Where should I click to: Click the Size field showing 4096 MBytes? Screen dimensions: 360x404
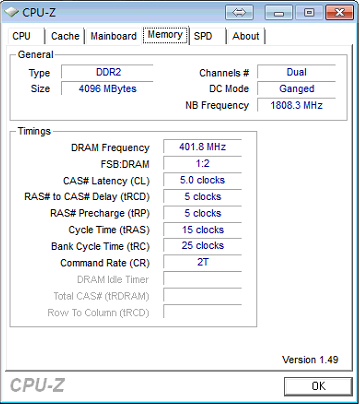(x=107, y=88)
